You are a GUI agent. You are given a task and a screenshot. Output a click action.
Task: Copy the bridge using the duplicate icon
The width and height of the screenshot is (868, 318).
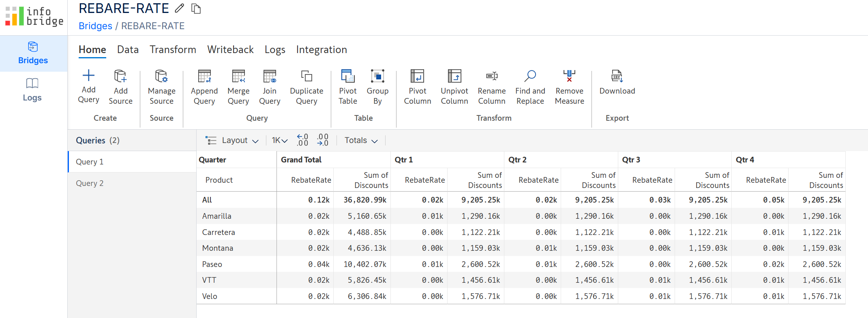tap(196, 9)
